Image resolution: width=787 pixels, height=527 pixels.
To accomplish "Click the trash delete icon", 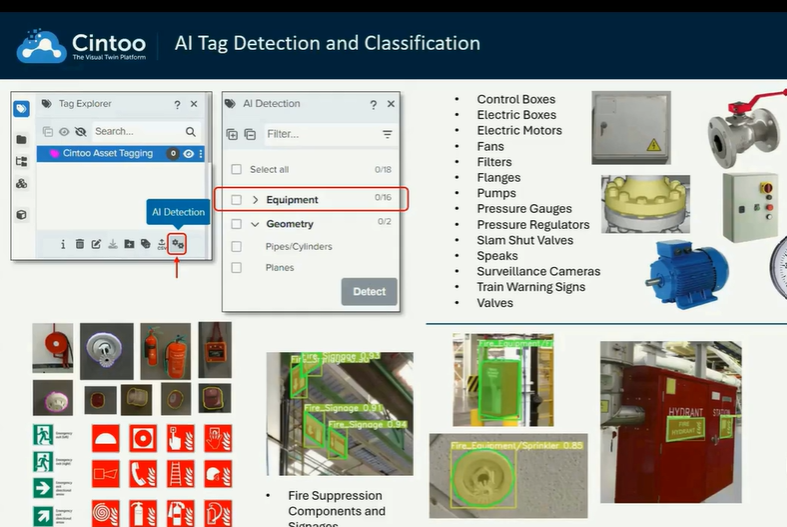I will (79, 244).
